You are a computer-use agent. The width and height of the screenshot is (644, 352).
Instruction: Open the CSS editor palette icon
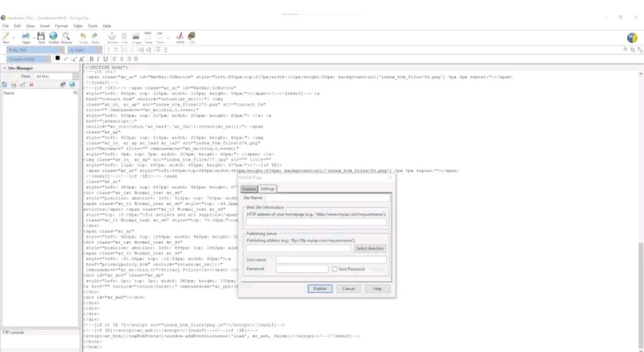(x=192, y=36)
